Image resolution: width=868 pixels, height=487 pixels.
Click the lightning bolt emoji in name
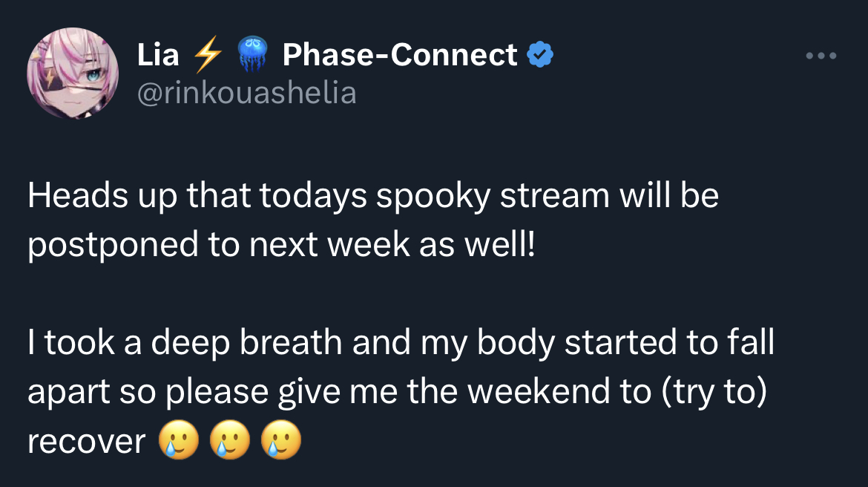coord(208,54)
